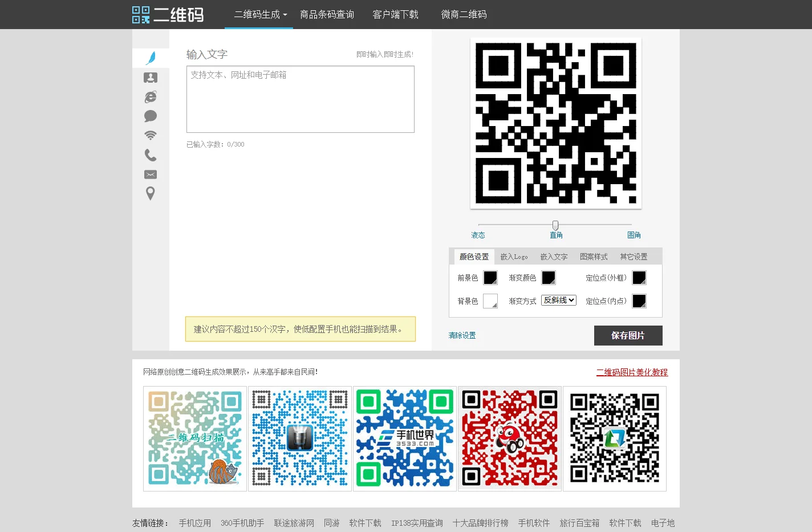Click the 已输入字数: 0/300 counter text
This screenshot has height=532, width=812.
click(215, 144)
